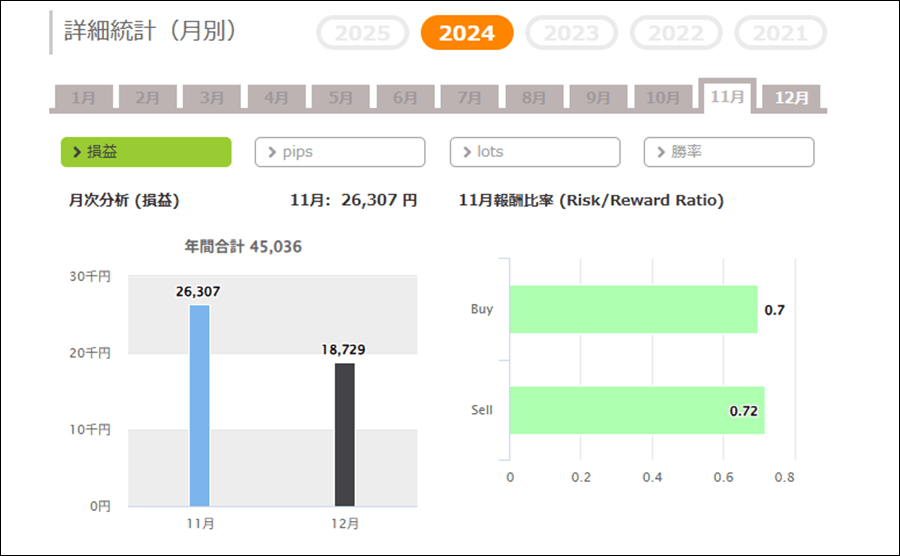Select the 12月 month tab
900x556 pixels.
coord(792,98)
